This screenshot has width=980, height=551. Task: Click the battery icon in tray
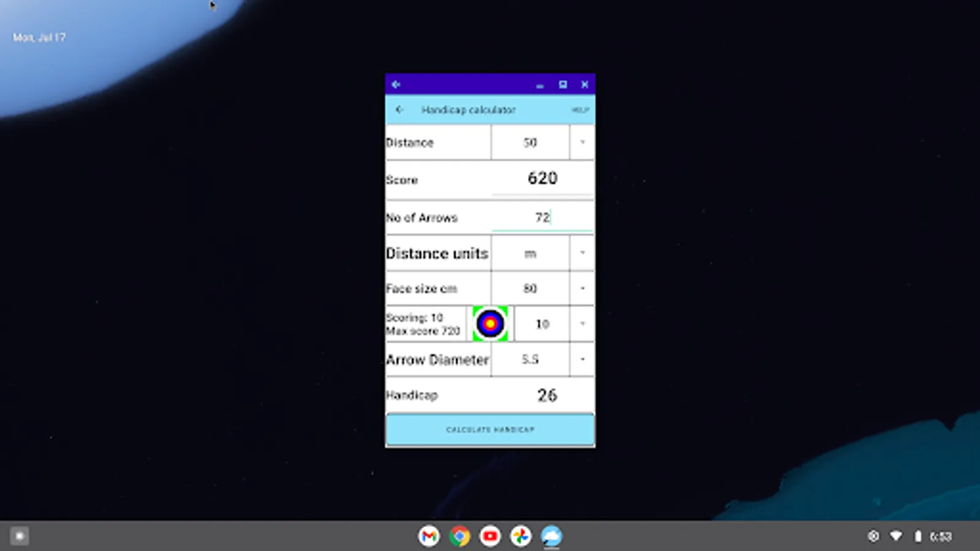(918, 536)
